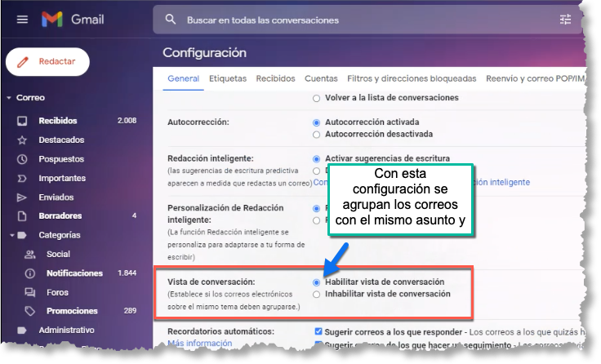This screenshot has height=364, width=601.
Task: Click the Administrativo label icon
Action: coord(22,330)
